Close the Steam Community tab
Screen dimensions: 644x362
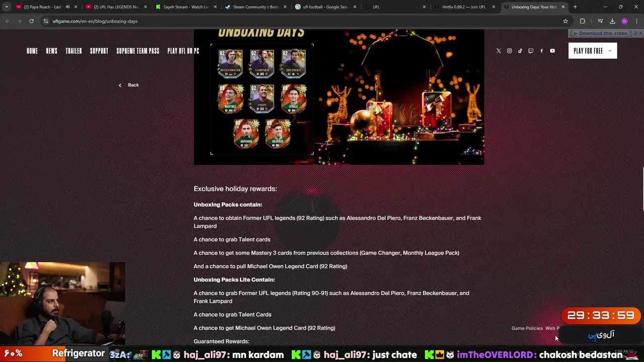coord(285,7)
